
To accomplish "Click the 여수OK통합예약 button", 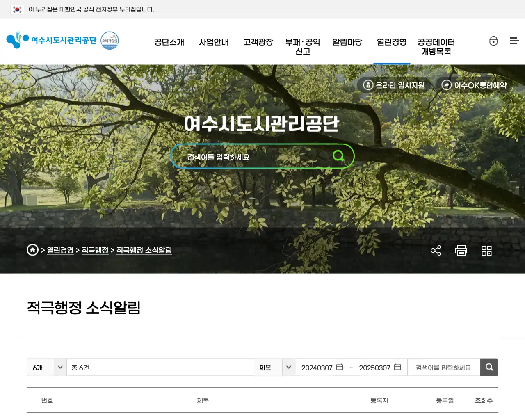I will [474, 85].
